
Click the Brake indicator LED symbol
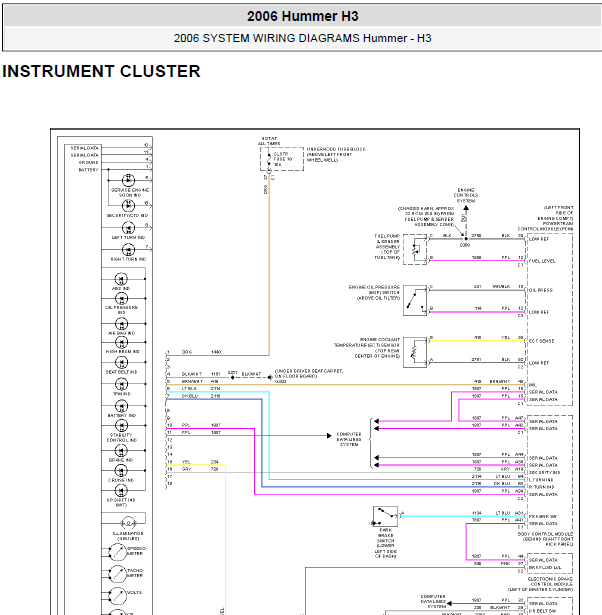coord(121,451)
